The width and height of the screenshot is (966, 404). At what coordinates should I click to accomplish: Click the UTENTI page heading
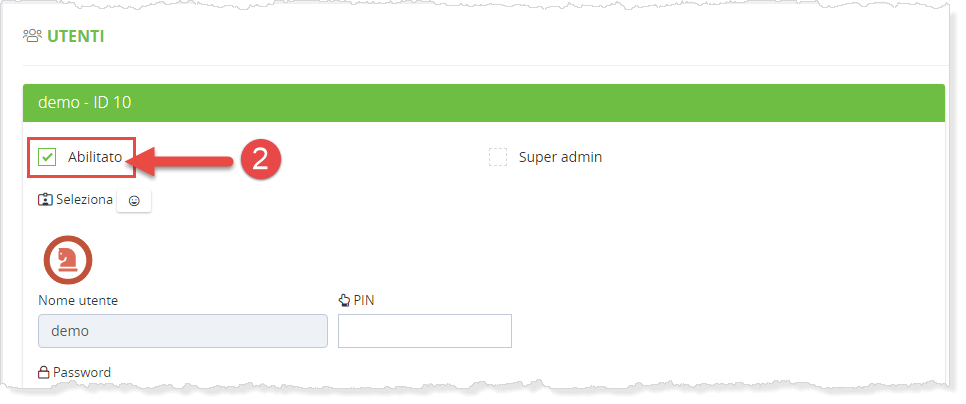coord(76,37)
